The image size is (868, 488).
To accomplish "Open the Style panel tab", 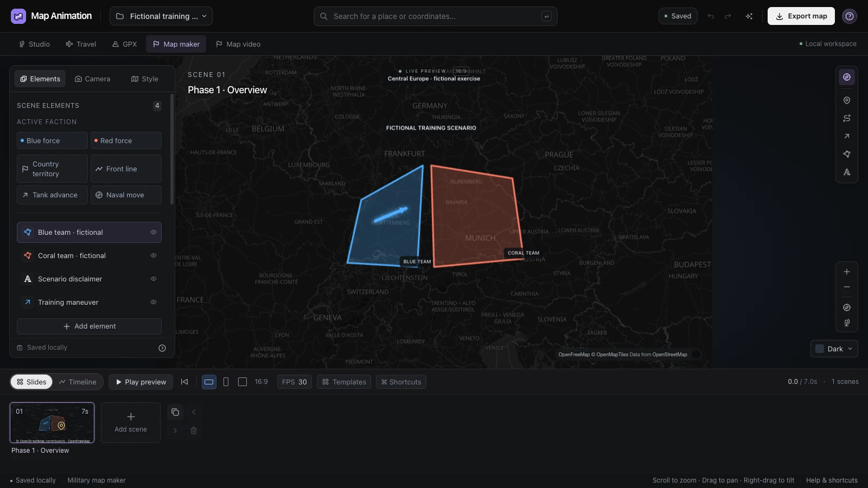I will (x=145, y=79).
